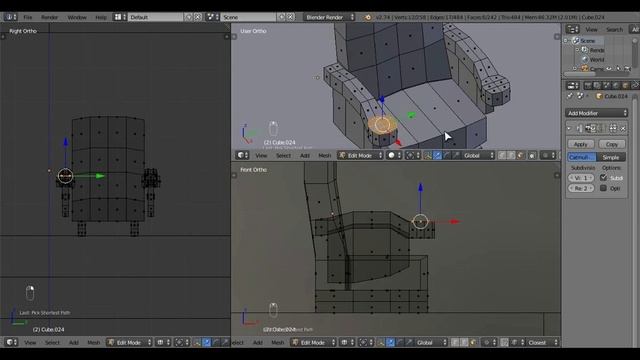Open viewport shading selector in User Ortho header

tap(394, 156)
